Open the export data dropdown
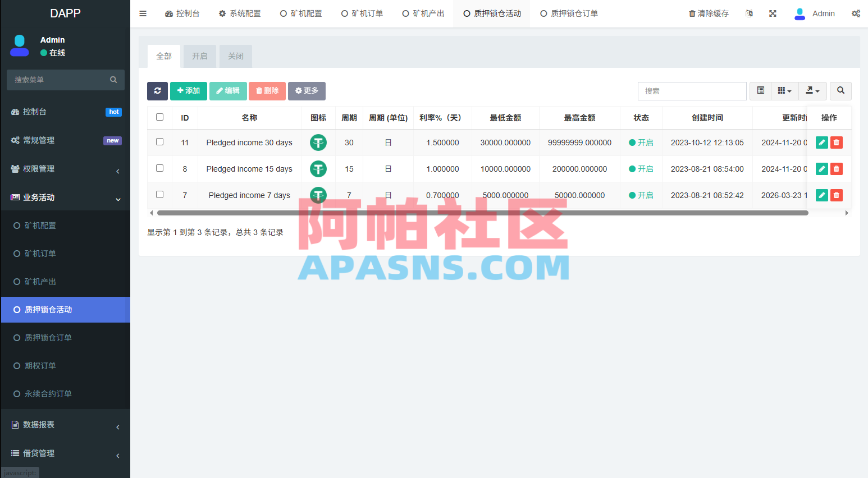868x478 pixels. point(812,91)
